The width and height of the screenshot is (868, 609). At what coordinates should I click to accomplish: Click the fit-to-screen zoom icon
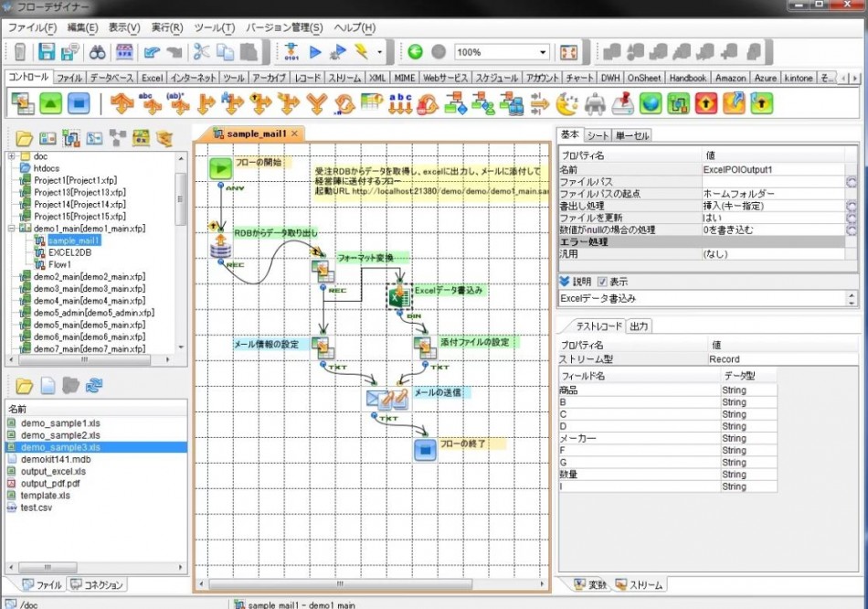569,52
